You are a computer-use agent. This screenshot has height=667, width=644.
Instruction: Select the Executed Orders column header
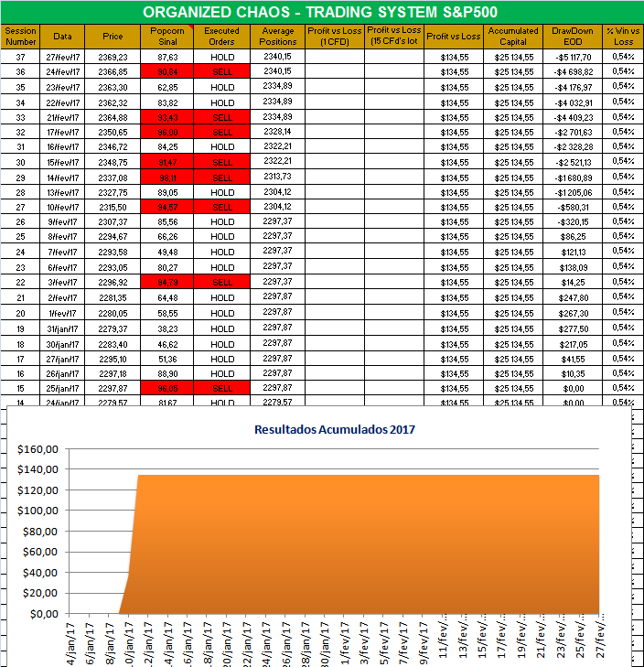coord(221,37)
